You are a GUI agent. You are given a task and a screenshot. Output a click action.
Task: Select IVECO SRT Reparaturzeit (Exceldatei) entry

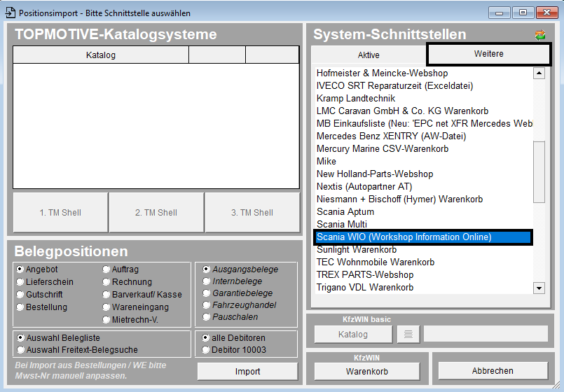tap(424, 86)
